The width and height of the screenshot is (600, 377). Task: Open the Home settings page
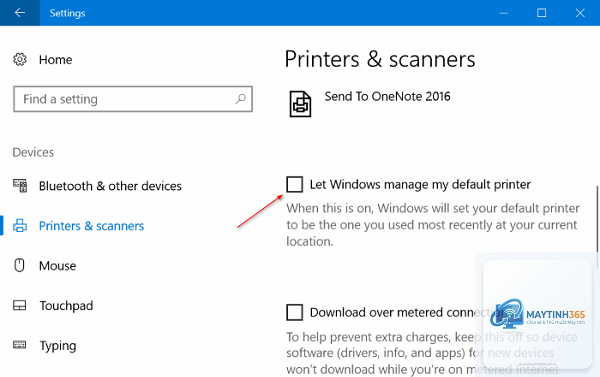[55, 60]
